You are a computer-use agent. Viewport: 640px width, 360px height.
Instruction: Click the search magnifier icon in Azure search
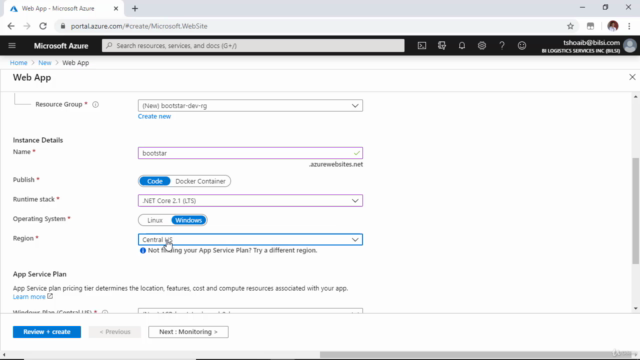coord(109,46)
